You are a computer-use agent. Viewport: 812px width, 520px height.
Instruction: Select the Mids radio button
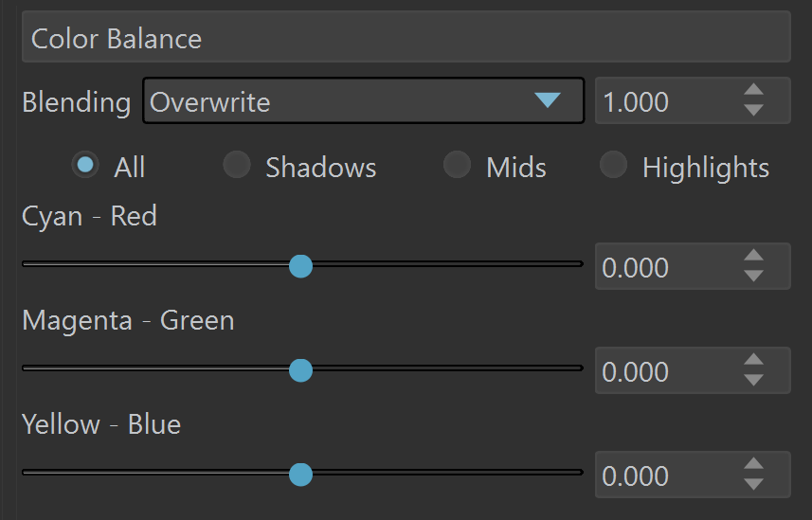(457, 165)
